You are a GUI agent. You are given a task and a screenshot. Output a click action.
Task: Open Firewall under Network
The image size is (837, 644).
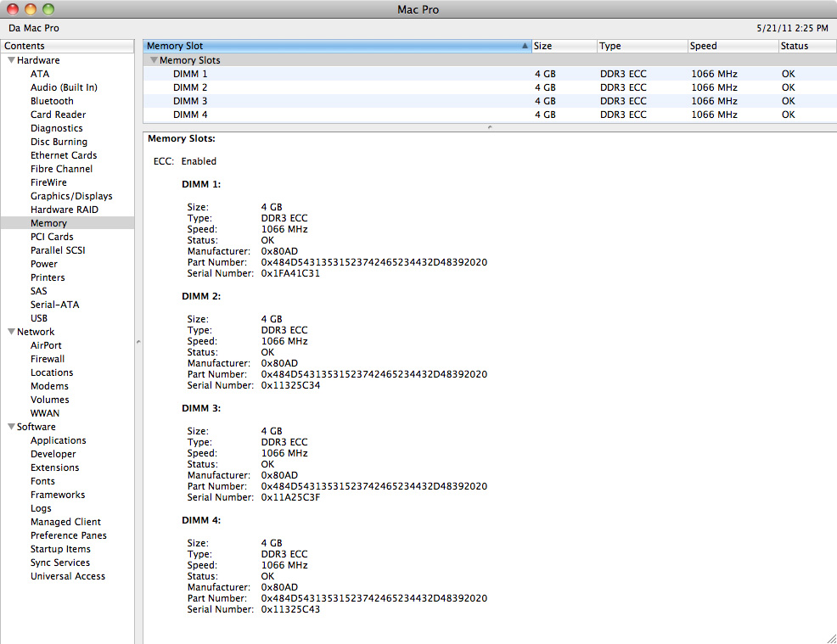tap(48, 359)
